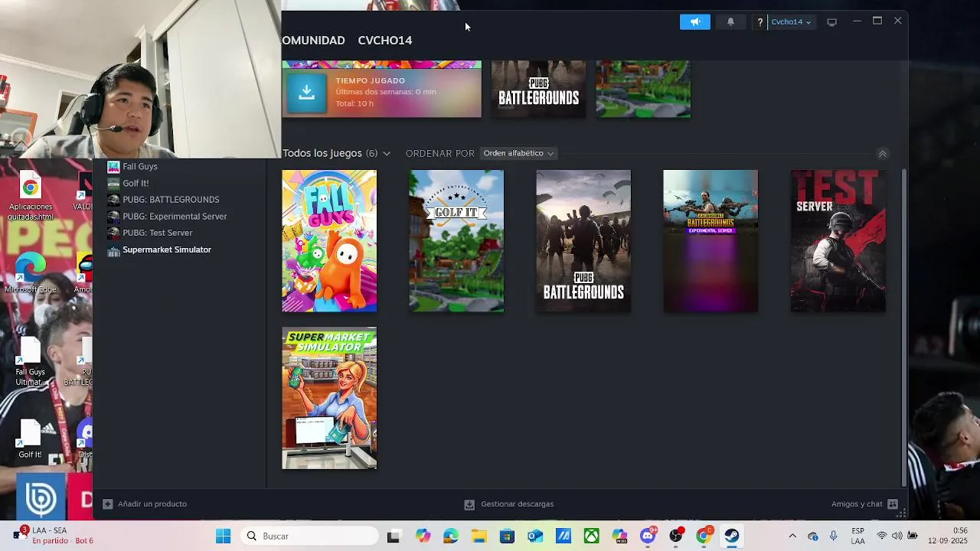Open the COMUNIDAD menu tab
This screenshot has width=980, height=551.
tap(313, 41)
